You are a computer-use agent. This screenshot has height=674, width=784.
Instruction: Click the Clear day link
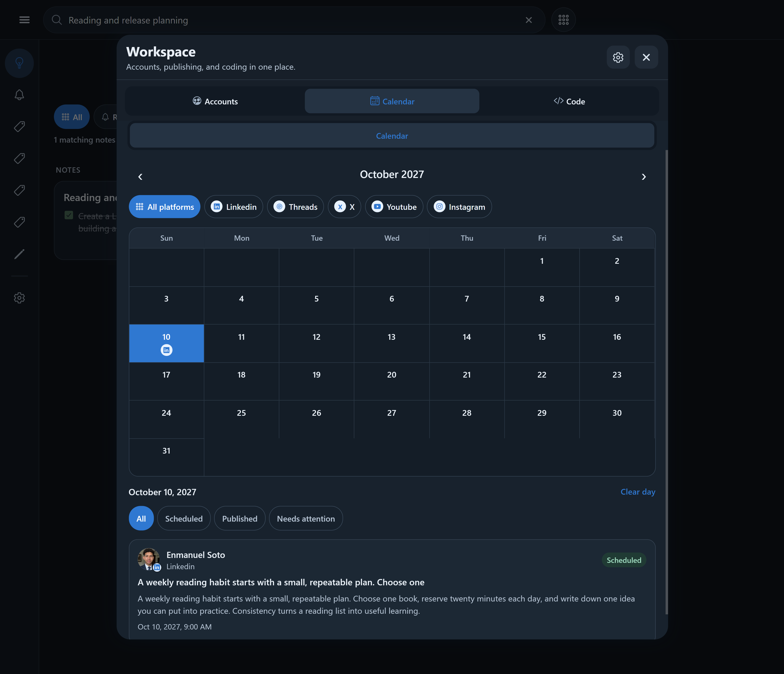638,492
